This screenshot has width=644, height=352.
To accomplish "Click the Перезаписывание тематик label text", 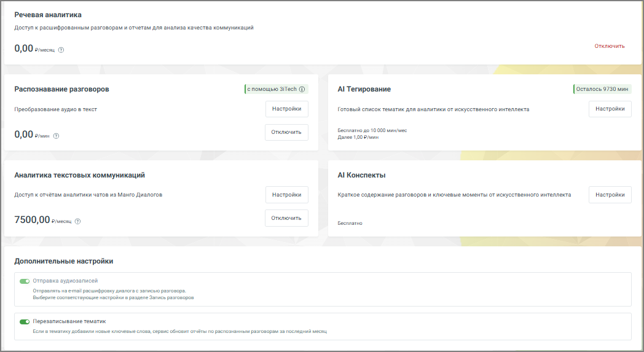I will [x=69, y=321].
